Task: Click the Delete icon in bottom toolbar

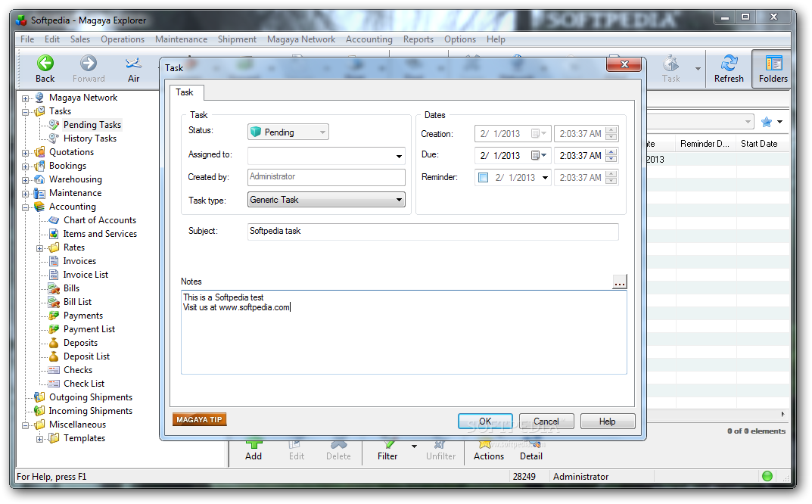Action: coord(338,450)
